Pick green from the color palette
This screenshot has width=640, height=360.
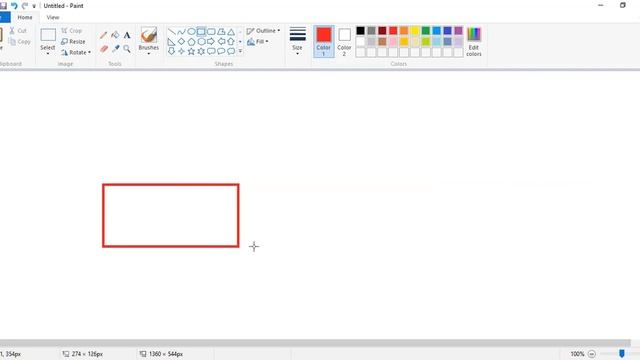click(x=426, y=31)
